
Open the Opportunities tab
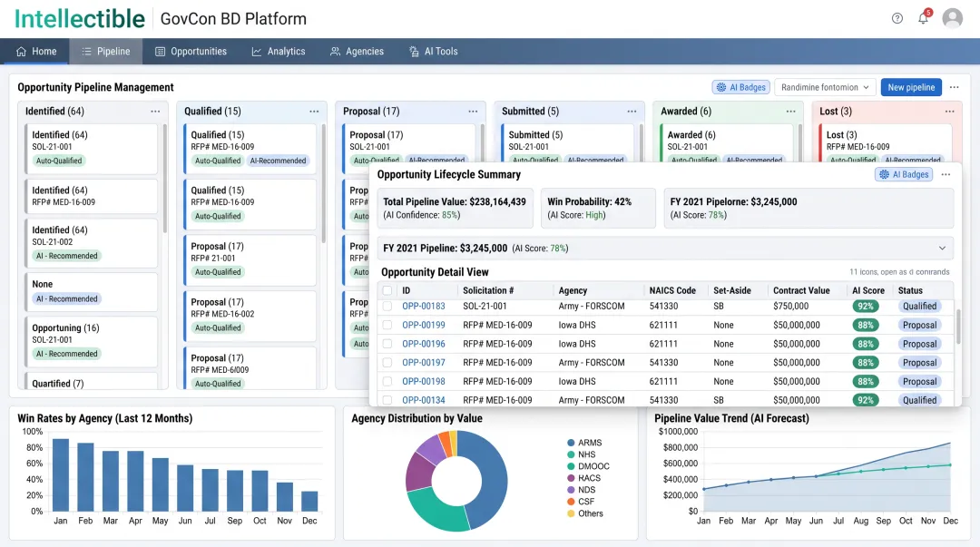click(x=191, y=52)
